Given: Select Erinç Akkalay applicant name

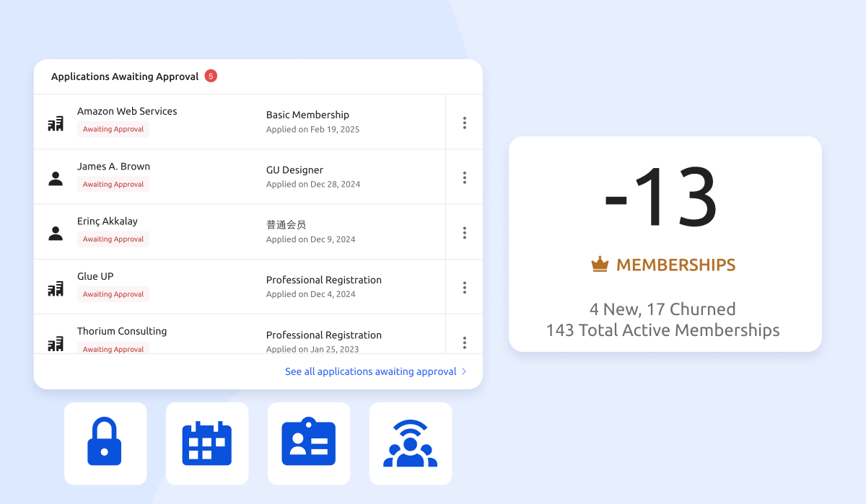Looking at the screenshot, I should pyautogui.click(x=108, y=221).
